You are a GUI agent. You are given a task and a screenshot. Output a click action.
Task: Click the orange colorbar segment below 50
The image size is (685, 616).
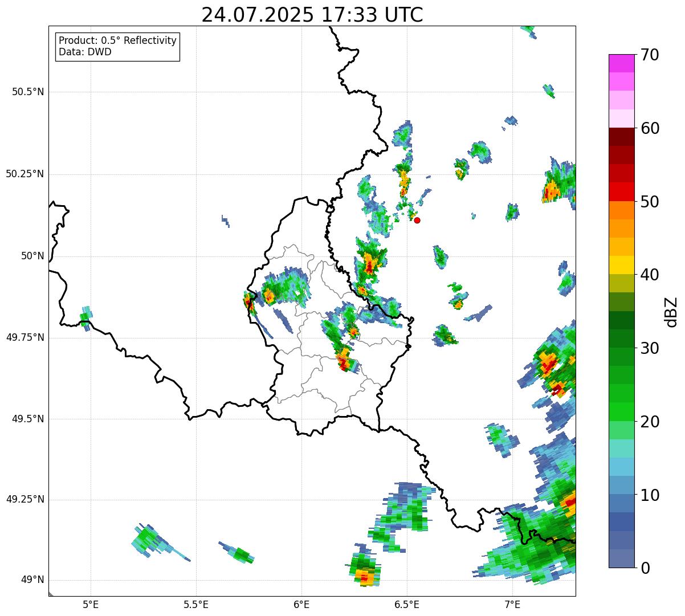[621, 210]
